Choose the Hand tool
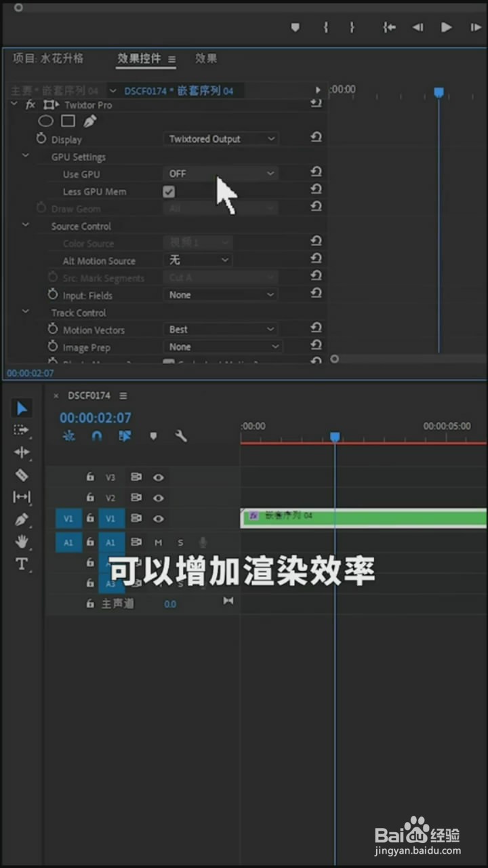The height and width of the screenshot is (868, 488). click(x=22, y=541)
